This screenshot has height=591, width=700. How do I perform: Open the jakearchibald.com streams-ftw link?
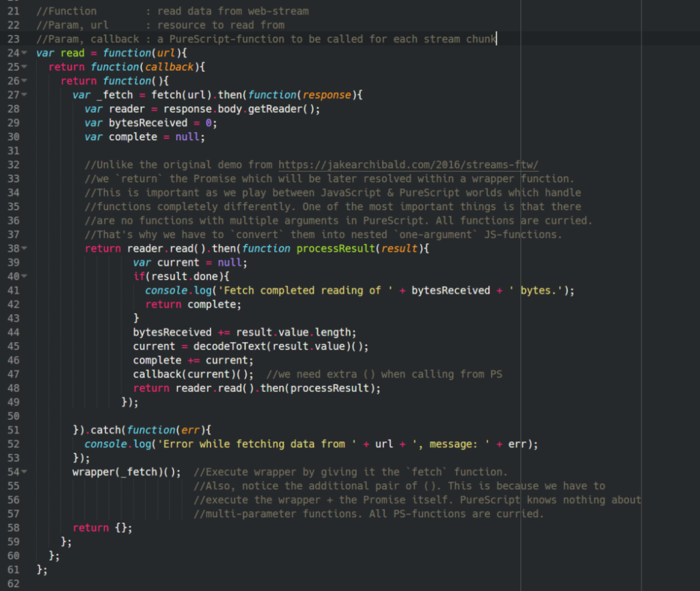pos(407,164)
